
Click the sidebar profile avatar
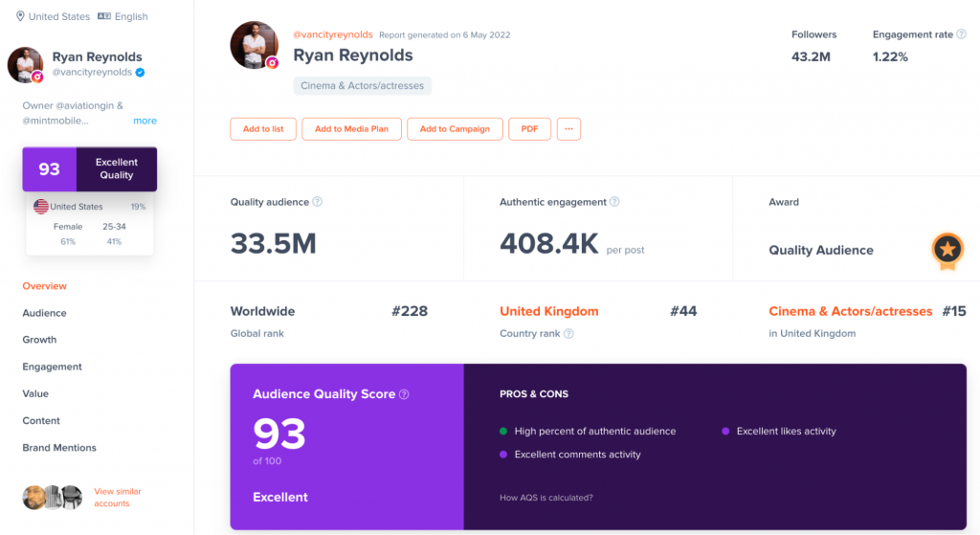tap(25, 64)
